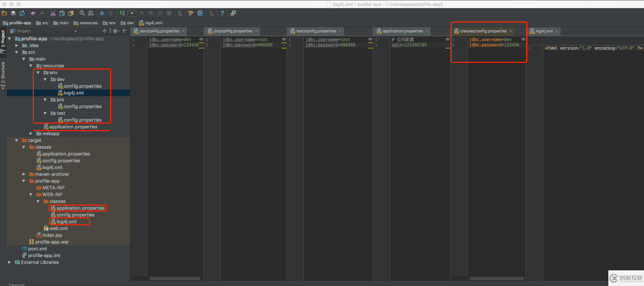Click the Save All floppy icon

(x=13, y=13)
